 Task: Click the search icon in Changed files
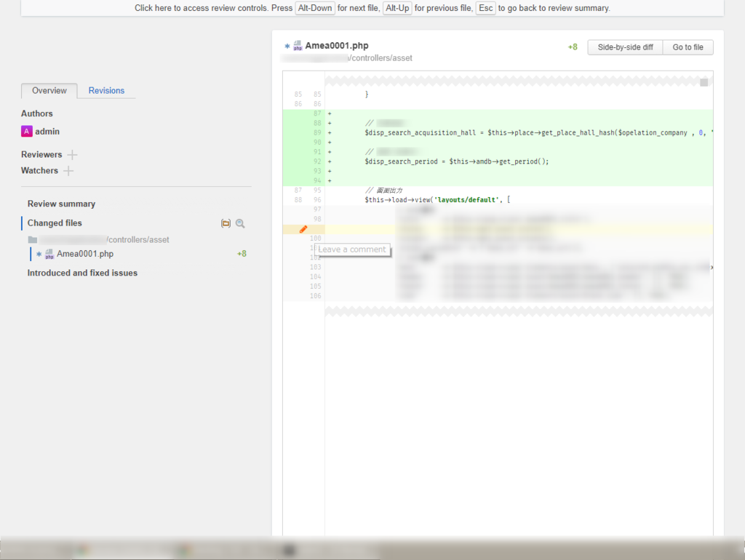(x=240, y=223)
